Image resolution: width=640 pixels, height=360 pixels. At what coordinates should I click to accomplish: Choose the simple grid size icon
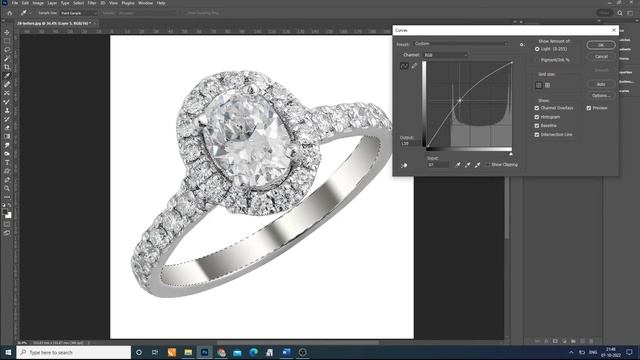point(539,85)
